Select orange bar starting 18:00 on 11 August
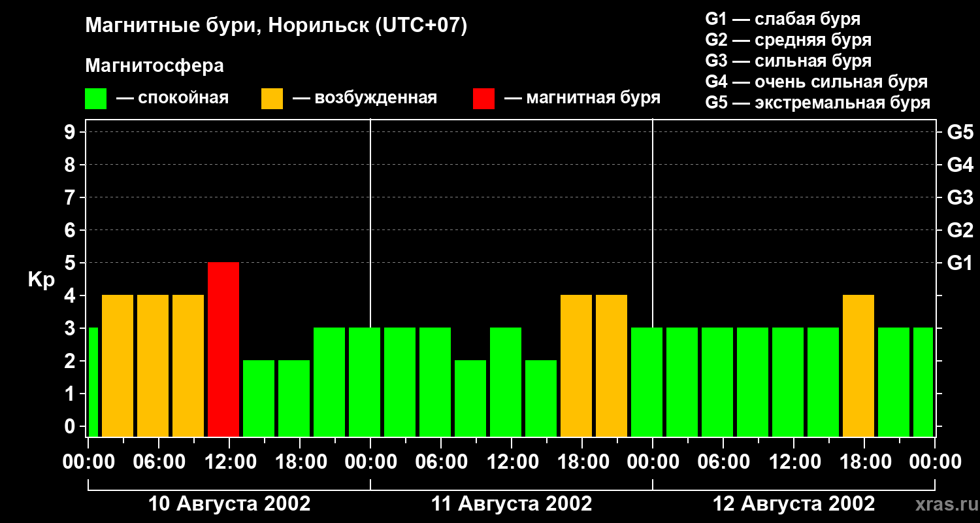Screen dimensions: 980x523 (x=612, y=366)
